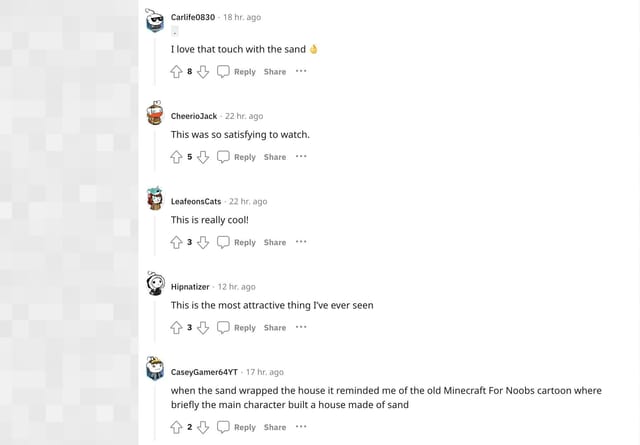Upvote LeafeonsCats' really cool comment

pos(176,242)
